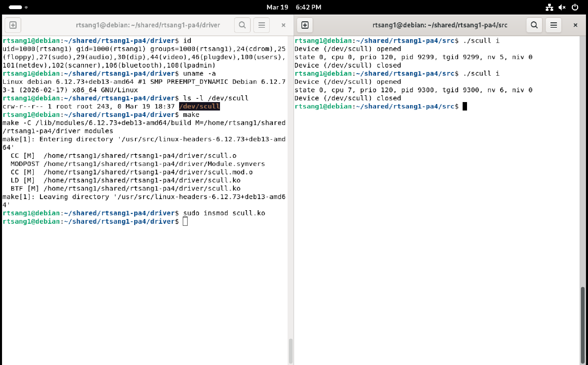Click the right terminal prompt cursor
The image size is (588, 365).
[465, 106]
